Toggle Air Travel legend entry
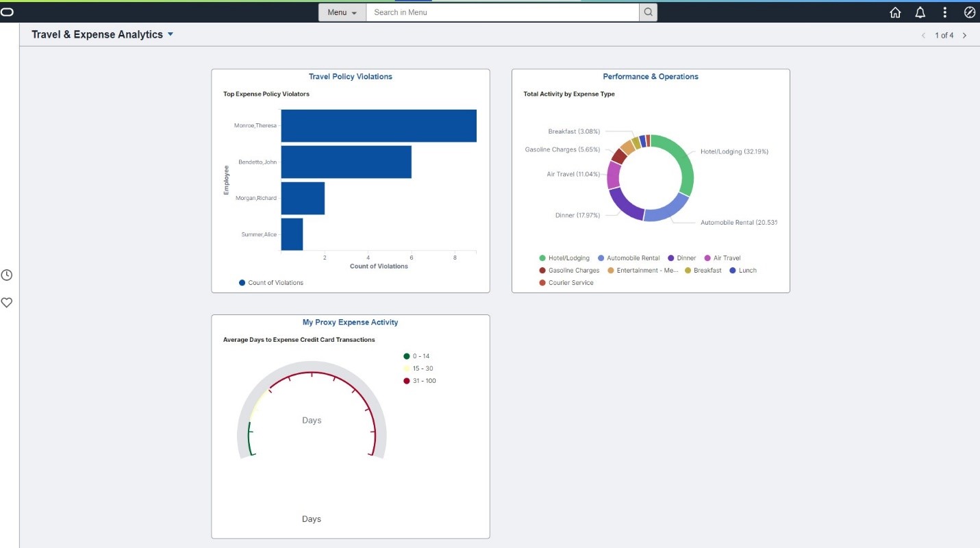Viewport: 980px width, 548px height. point(723,258)
